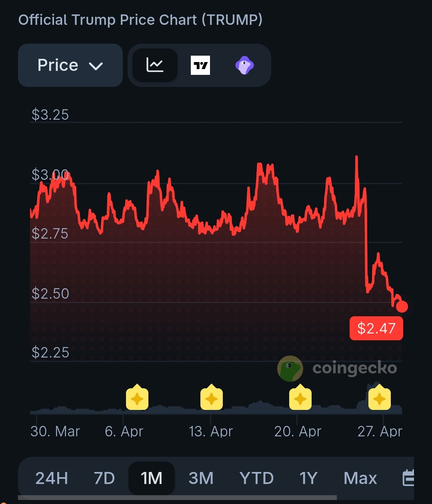Expand the Price dropdown
Screen dimensions: 432x504
pos(70,65)
